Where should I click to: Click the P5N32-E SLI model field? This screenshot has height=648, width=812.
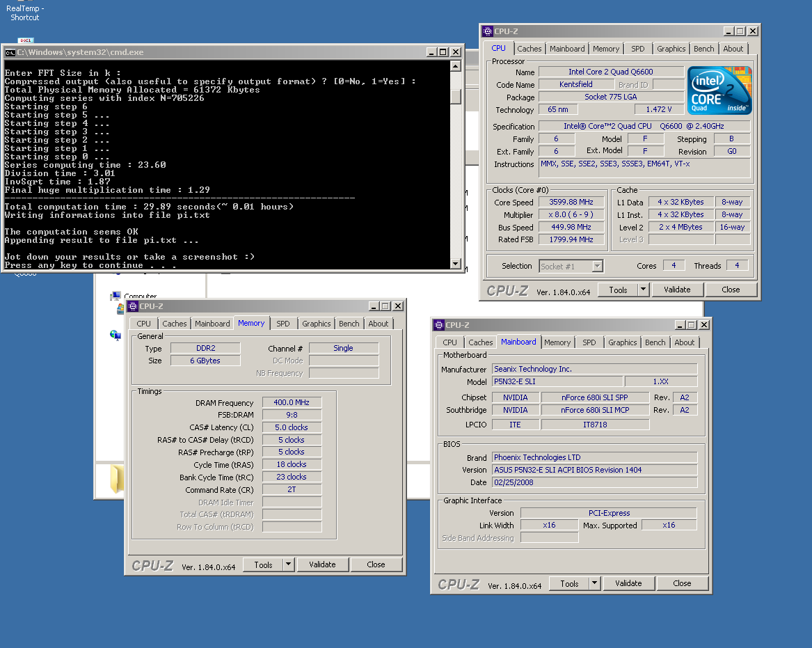pyautogui.click(x=557, y=381)
